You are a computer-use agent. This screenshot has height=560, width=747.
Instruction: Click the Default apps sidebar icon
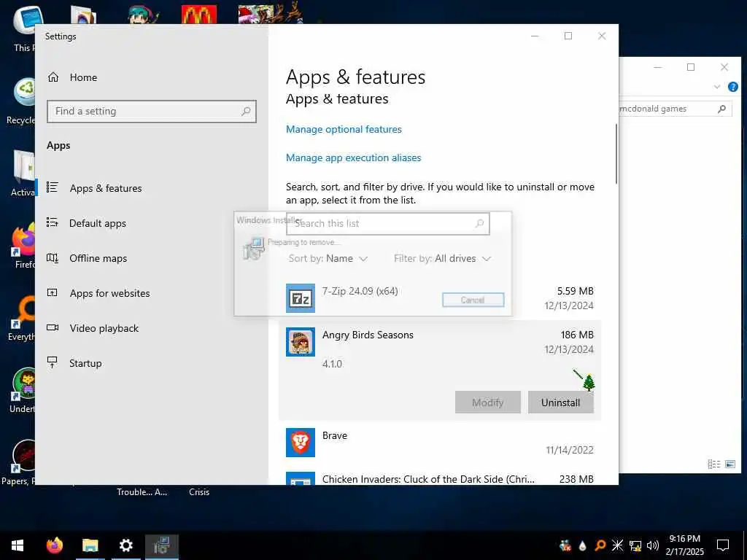tap(53, 222)
